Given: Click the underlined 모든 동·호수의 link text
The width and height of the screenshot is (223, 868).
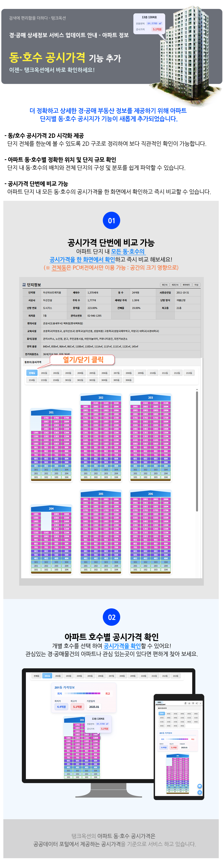Looking at the screenshot, I should [x=128, y=251].
